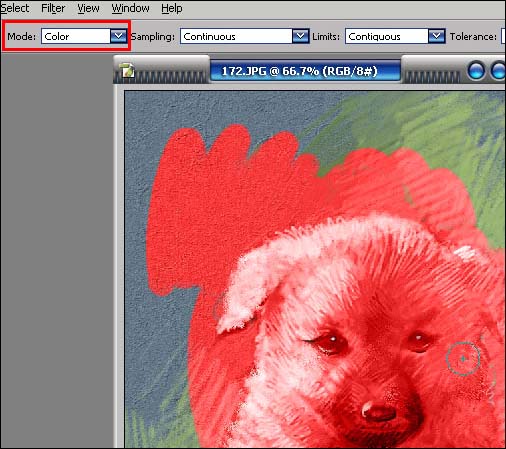The height and width of the screenshot is (449, 506).
Task: Open the Help menu
Action: pos(172,8)
